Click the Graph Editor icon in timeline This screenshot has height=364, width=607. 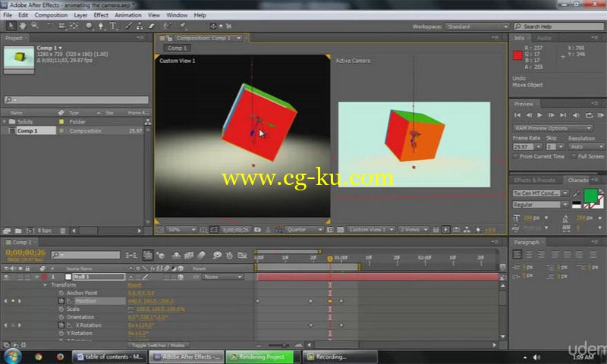coord(242,255)
